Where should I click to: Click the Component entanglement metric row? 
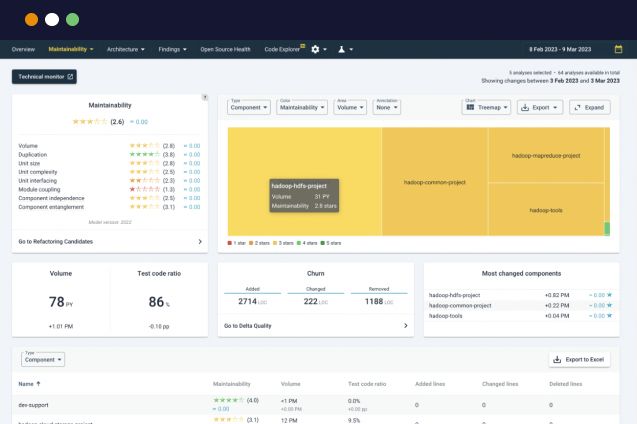pos(109,207)
